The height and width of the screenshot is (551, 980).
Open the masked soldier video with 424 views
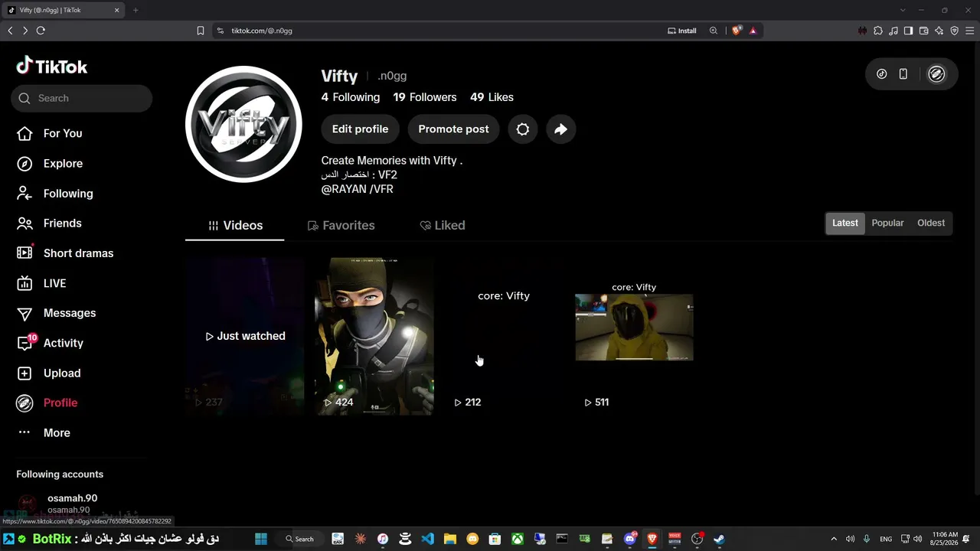(x=374, y=336)
